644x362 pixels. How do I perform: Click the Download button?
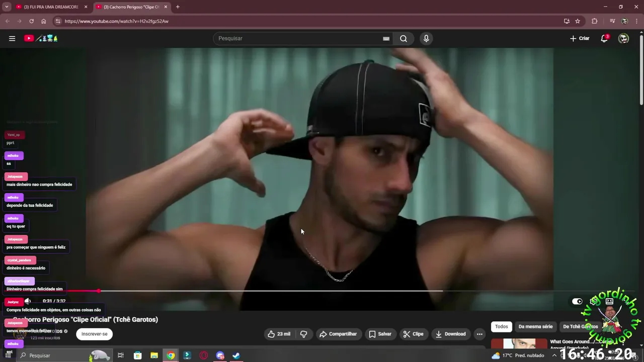[x=450, y=334]
